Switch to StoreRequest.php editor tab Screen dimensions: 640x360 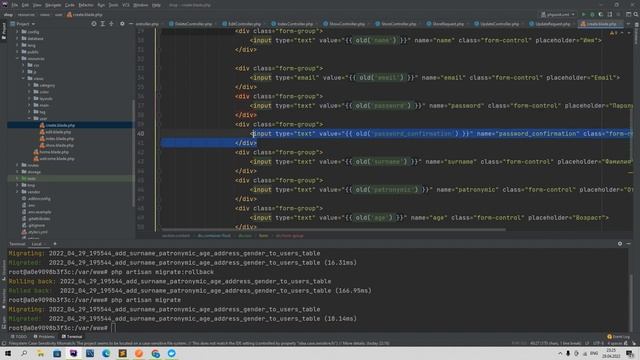coord(446,24)
